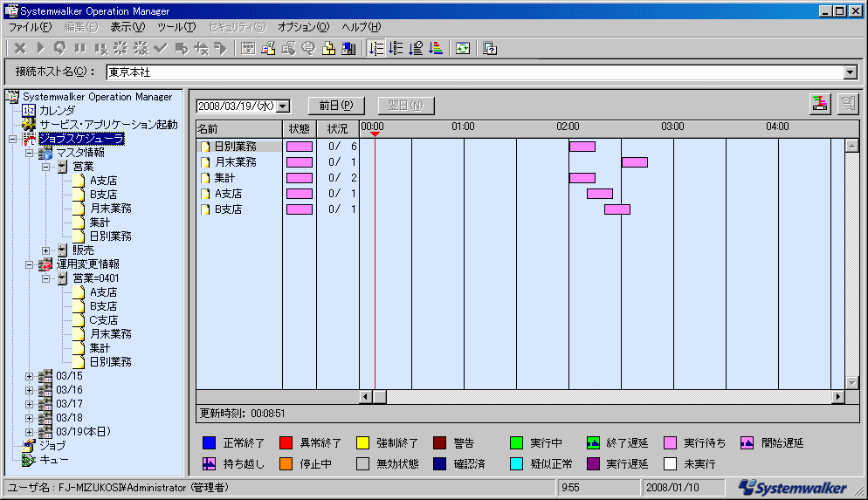Click the green refresh toolbar icon
Screen dimensions: 868x500
463,49
